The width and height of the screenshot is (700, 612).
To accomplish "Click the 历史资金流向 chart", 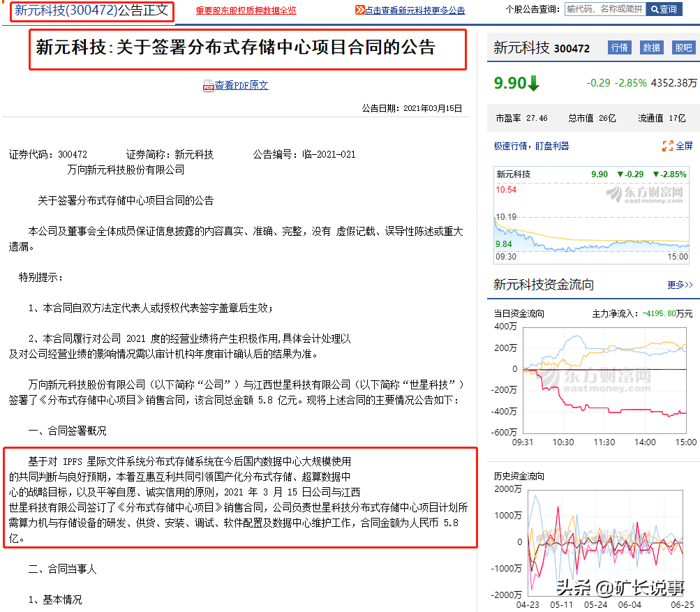I will click(605, 543).
